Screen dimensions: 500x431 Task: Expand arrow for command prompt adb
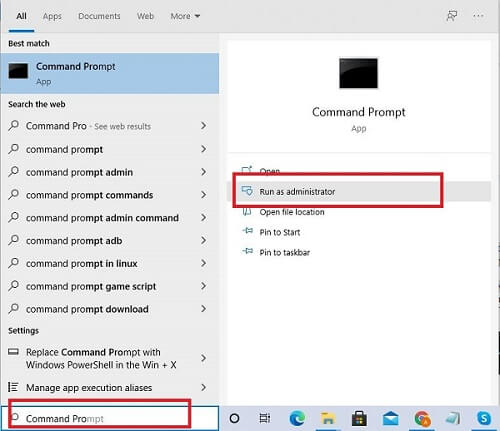[x=203, y=240]
